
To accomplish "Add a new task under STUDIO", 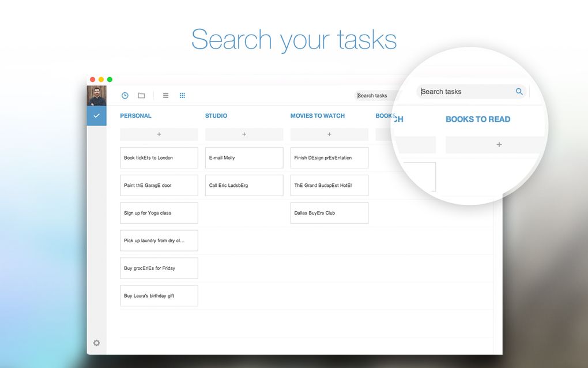I will pyautogui.click(x=244, y=134).
